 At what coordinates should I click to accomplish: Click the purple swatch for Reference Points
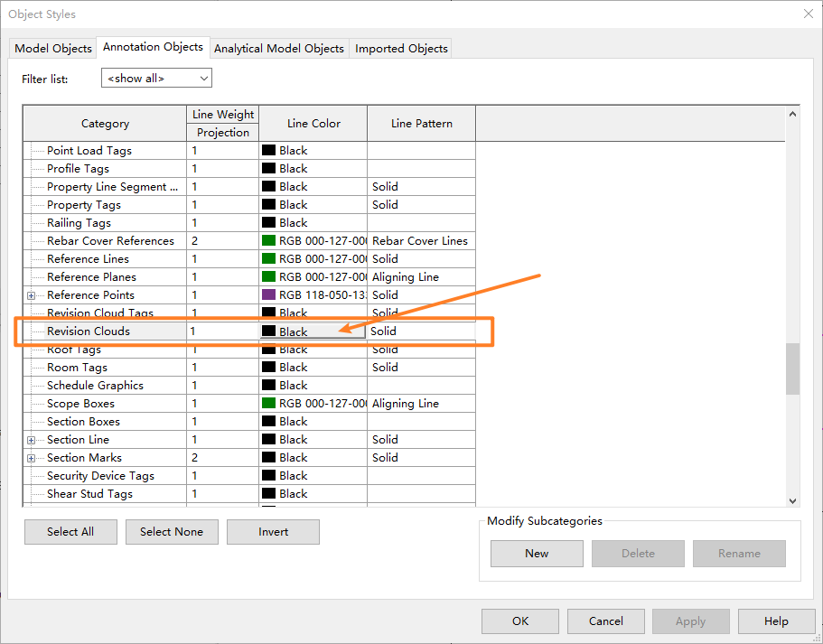click(267, 294)
